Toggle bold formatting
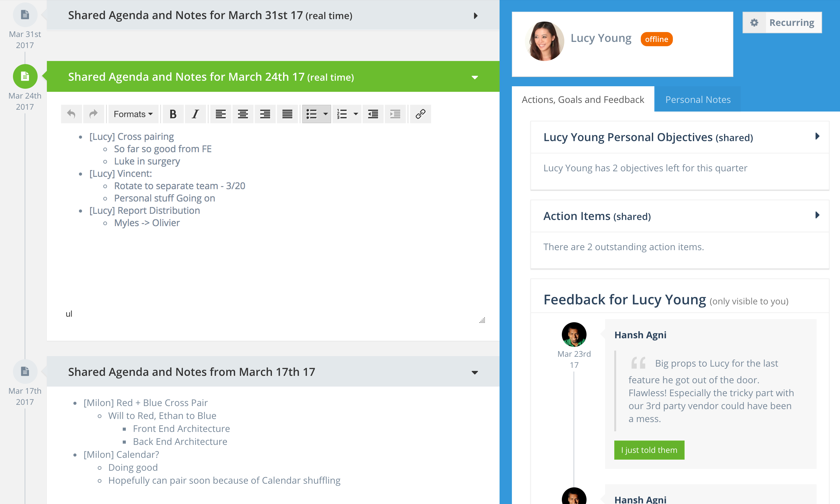The width and height of the screenshot is (840, 504). click(x=173, y=114)
